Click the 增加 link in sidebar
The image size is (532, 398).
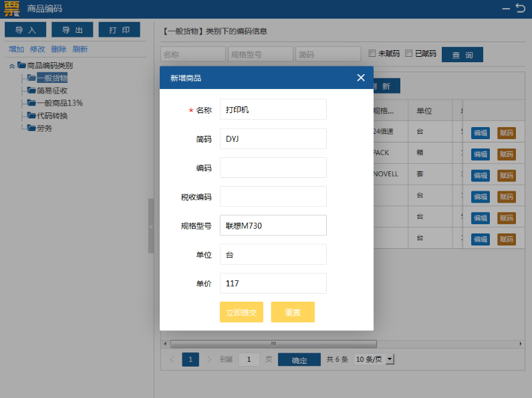pyautogui.click(x=16, y=49)
